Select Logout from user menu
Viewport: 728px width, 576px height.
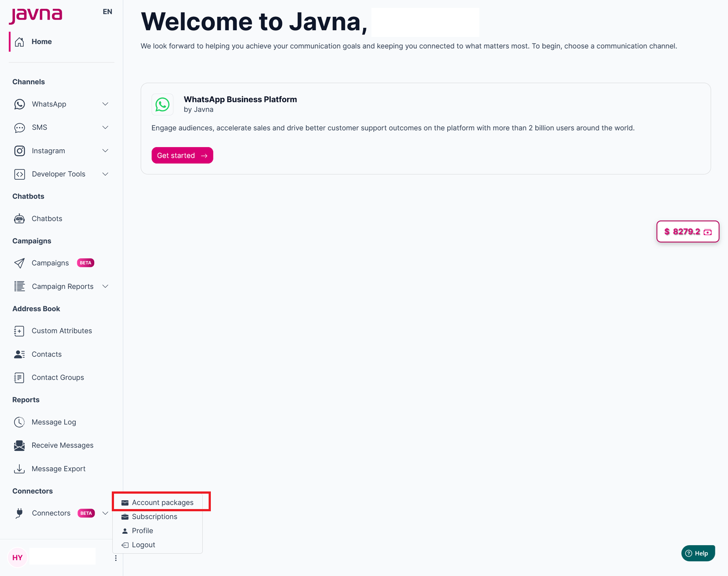pos(158,545)
